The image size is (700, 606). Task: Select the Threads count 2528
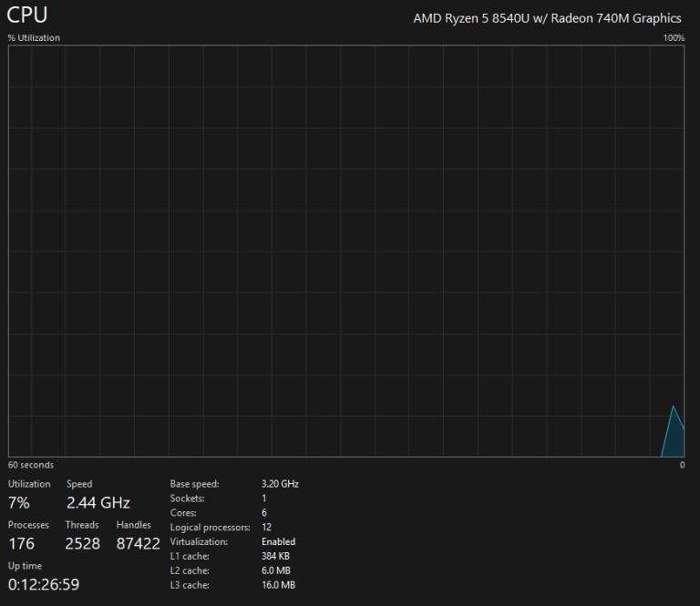(83, 544)
